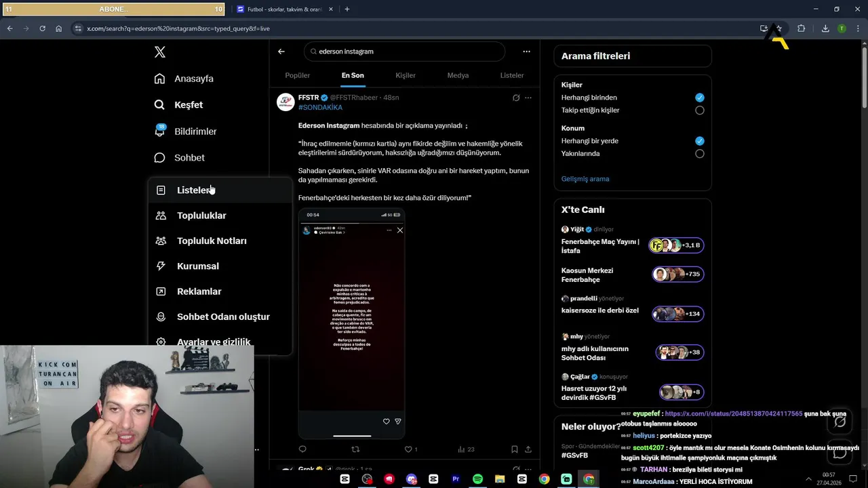
Task: Open Bildirimler notifications bell
Action: coord(160,131)
